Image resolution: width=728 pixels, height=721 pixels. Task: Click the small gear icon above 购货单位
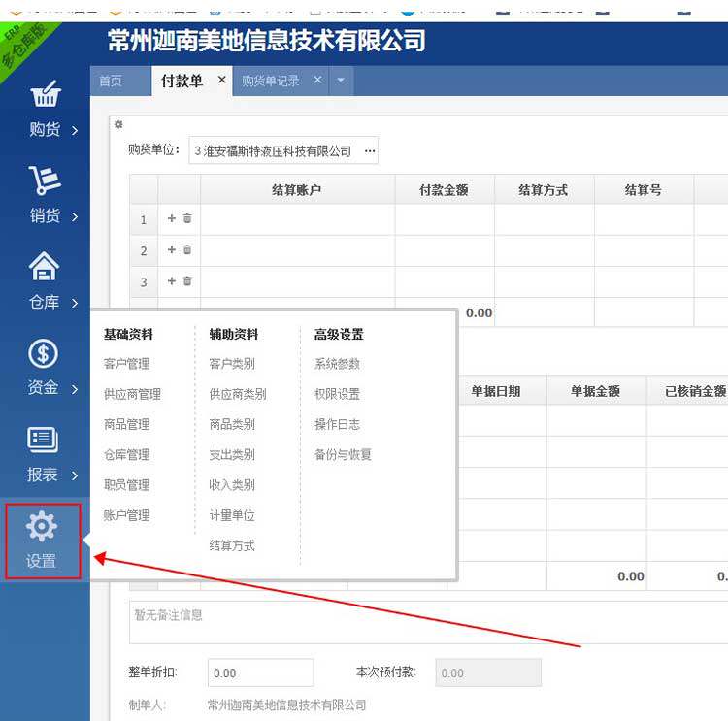tap(118, 124)
